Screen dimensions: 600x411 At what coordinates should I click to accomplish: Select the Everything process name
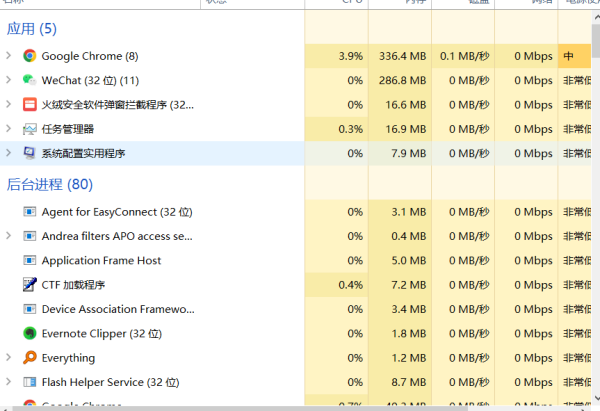[68, 358]
